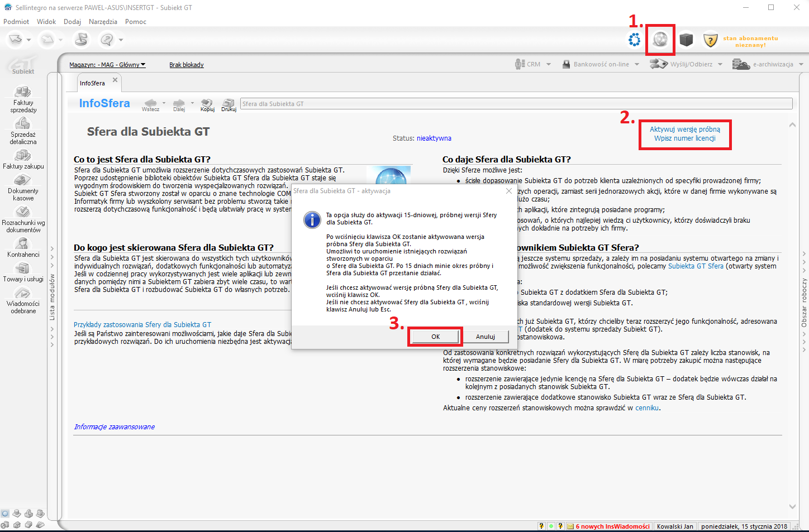Close the InfoSfera tab

coord(115,80)
